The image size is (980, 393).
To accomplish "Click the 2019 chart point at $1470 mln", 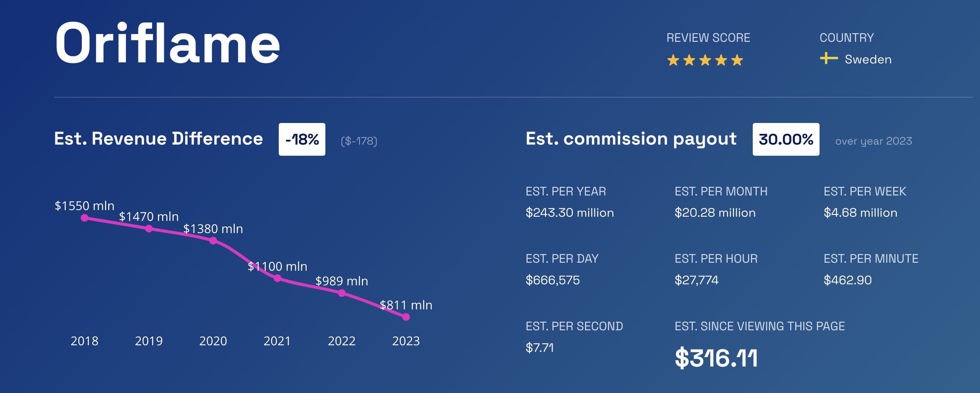I will [149, 229].
